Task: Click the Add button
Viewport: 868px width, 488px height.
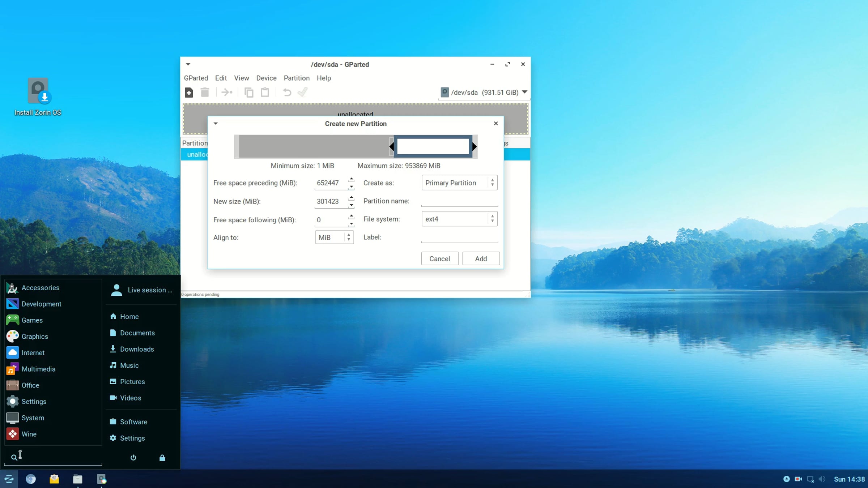Action: (481, 258)
